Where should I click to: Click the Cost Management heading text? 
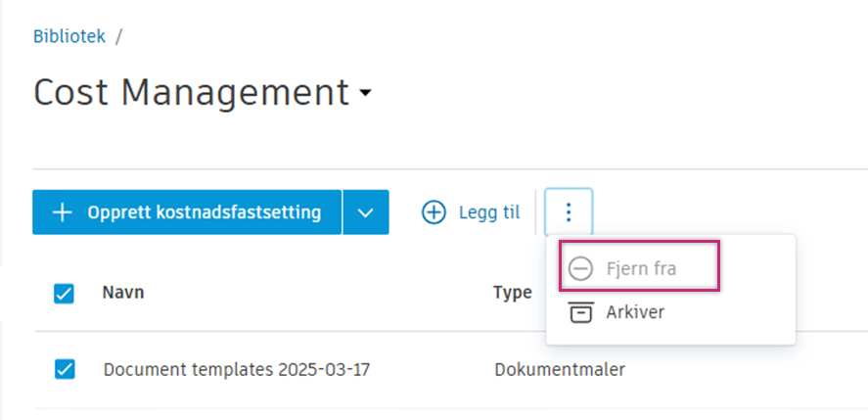click(191, 93)
